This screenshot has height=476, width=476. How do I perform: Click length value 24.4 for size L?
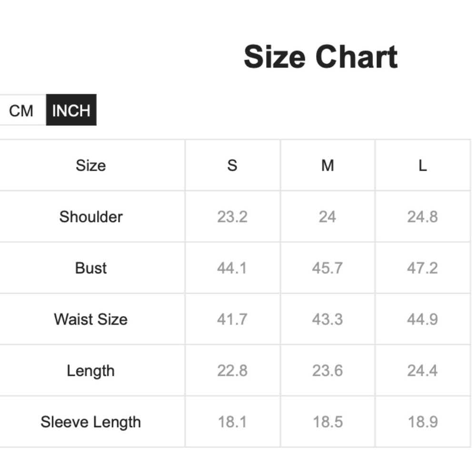tap(422, 370)
